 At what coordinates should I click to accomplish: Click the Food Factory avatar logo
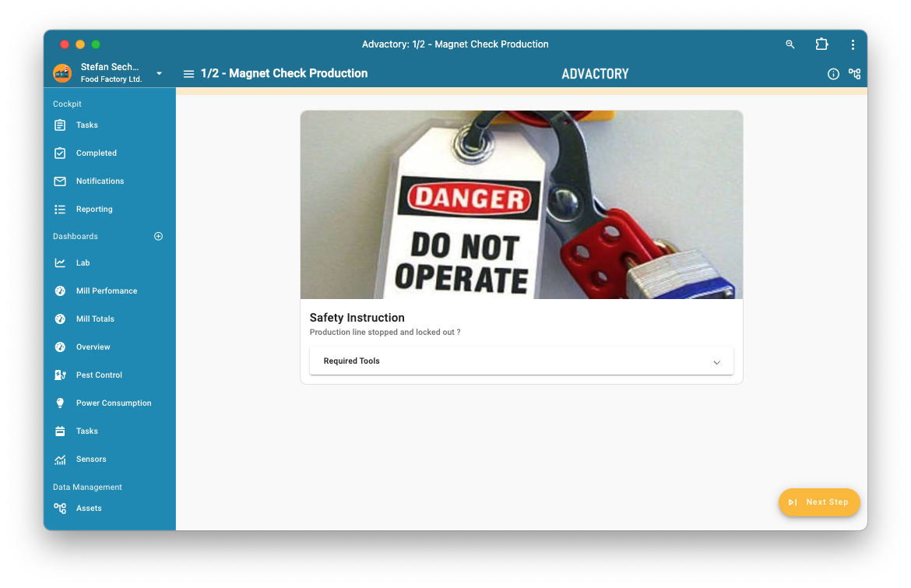click(62, 73)
